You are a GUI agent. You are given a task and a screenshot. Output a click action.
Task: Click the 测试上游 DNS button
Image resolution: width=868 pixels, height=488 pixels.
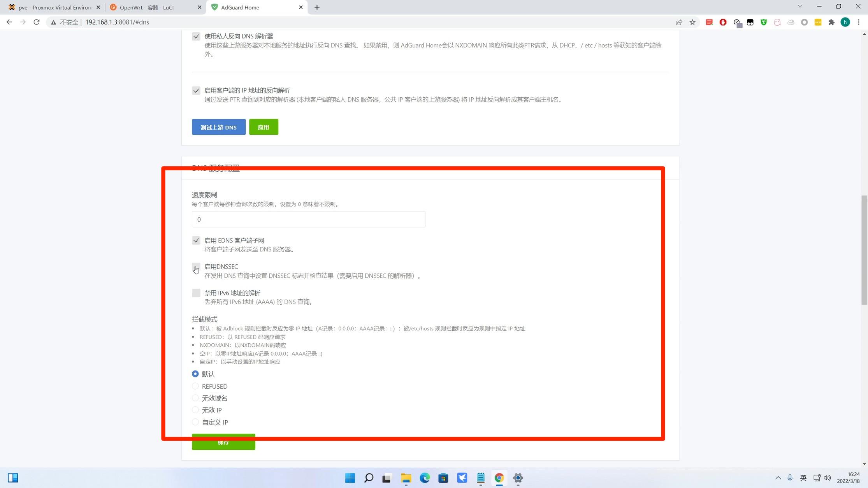[218, 127]
